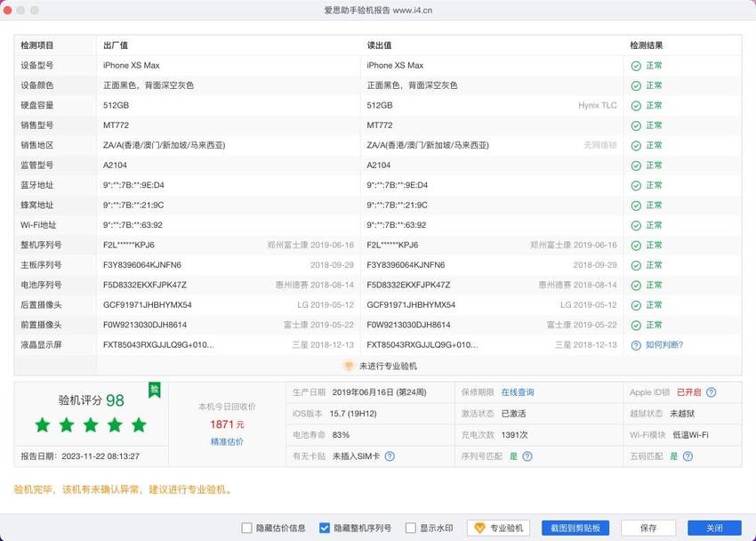Click the green check icon in 整机序列号 row
The height and width of the screenshot is (541, 756).
pyautogui.click(x=636, y=246)
